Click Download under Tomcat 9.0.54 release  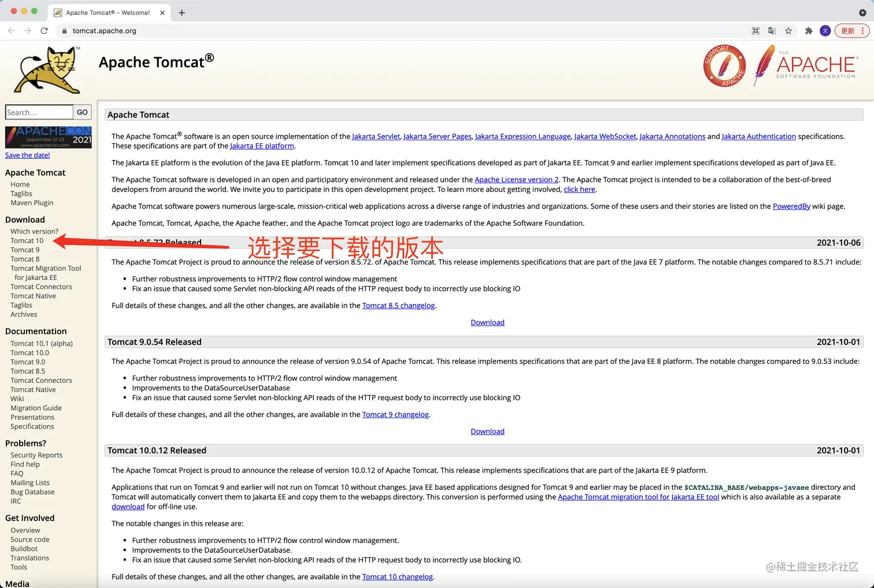(487, 431)
